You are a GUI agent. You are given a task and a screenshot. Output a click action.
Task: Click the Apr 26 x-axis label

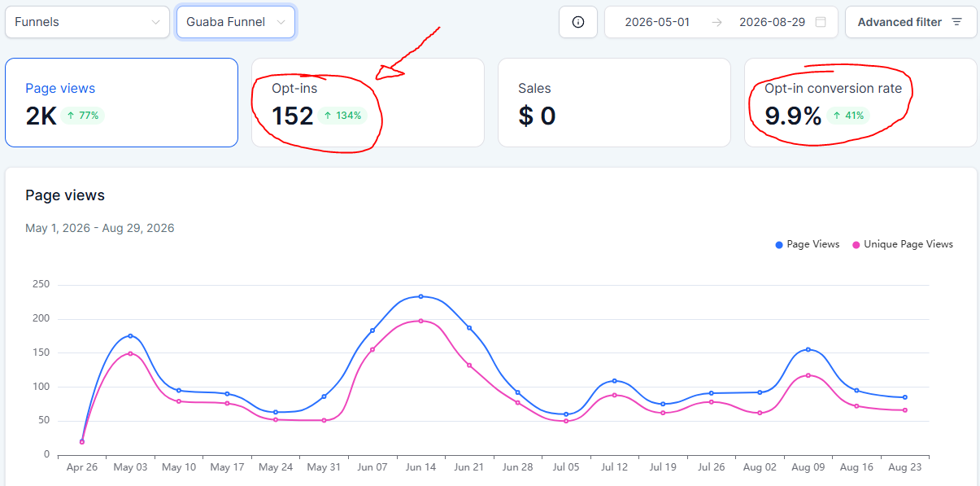pos(82,467)
